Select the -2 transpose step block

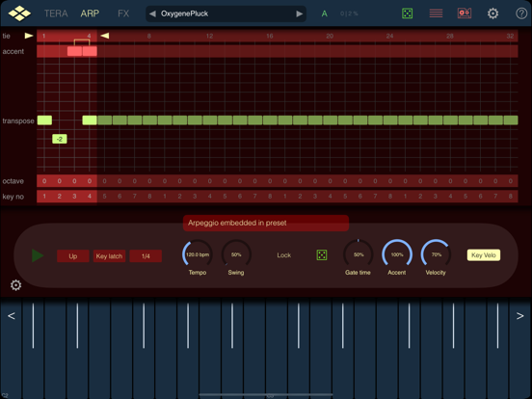click(x=60, y=139)
